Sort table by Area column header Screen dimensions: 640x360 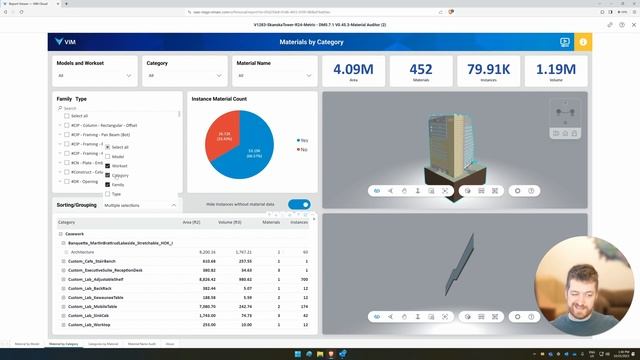click(x=191, y=222)
